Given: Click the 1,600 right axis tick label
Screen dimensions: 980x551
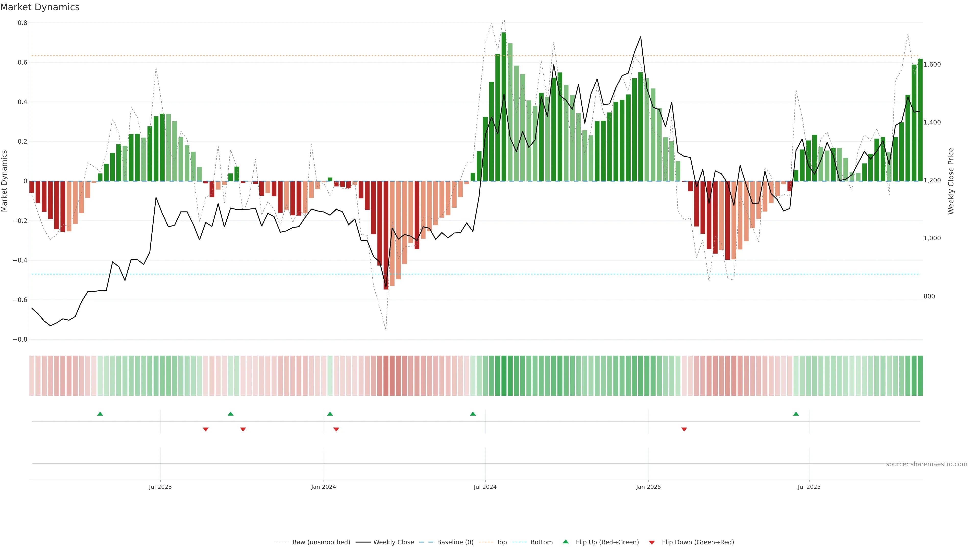Looking at the screenshot, I should coord(932,64).
